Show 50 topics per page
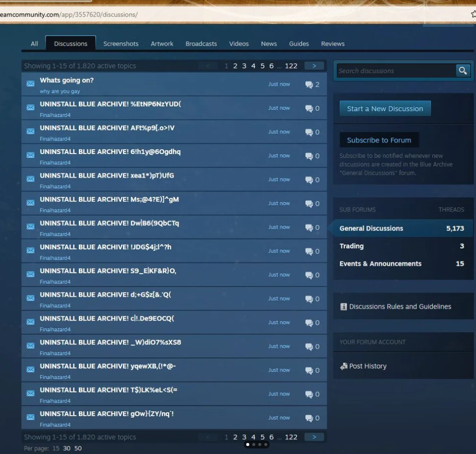 click(78, 448)
